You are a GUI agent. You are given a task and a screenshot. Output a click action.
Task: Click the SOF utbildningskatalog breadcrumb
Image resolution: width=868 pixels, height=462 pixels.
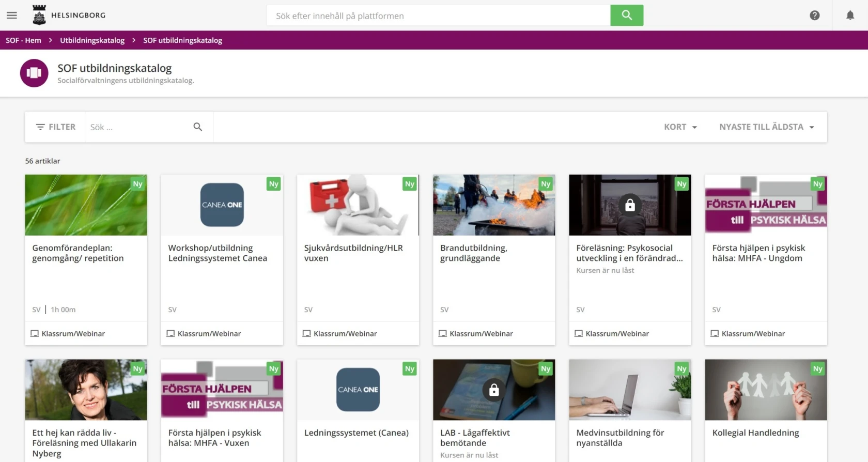[183, 40]
